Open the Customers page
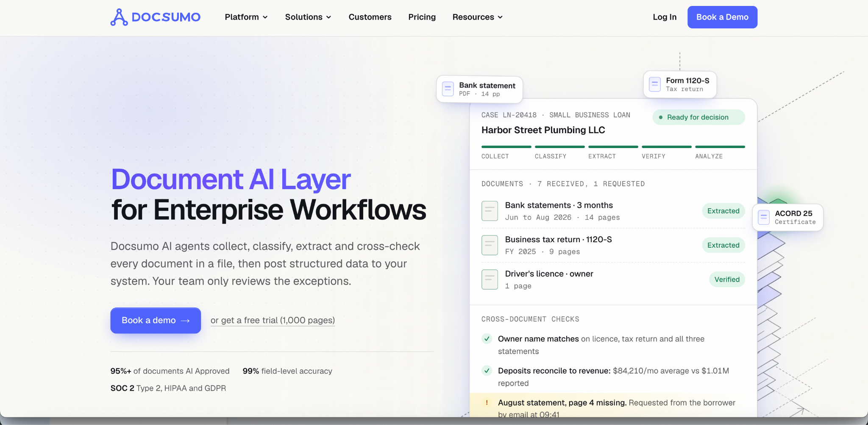 [370, 17]
